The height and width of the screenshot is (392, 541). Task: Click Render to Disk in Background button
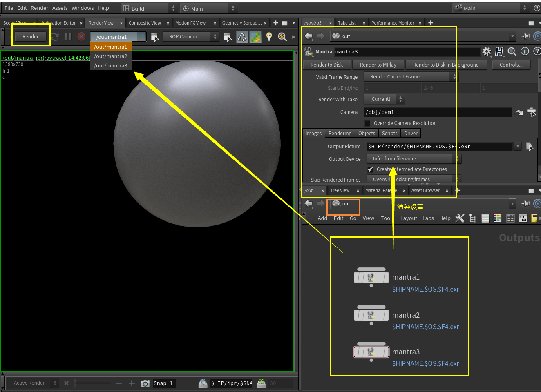click(446, 65)
